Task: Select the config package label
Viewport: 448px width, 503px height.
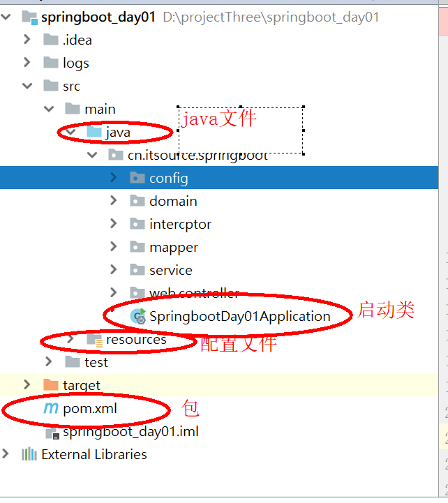Action: tap(168, 179)
